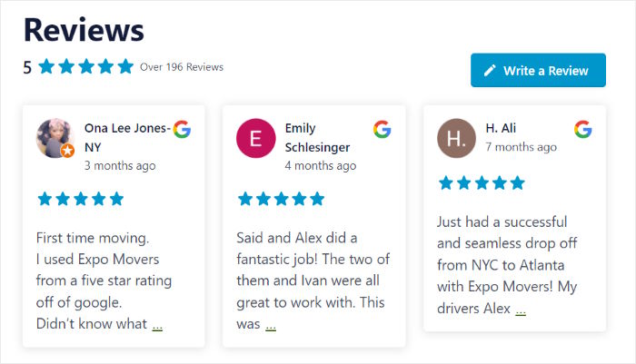Image resolution: width=636 pixels, height=364 pixels.
Task: Click Google icon on Emily Schlesinger review
Action: pyautogui.click(x=383, y=128)
